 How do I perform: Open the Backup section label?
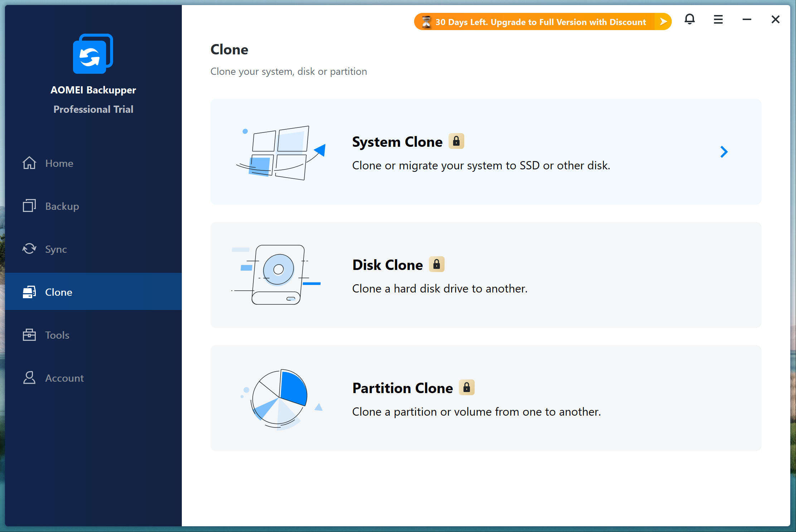coord(62,206)
